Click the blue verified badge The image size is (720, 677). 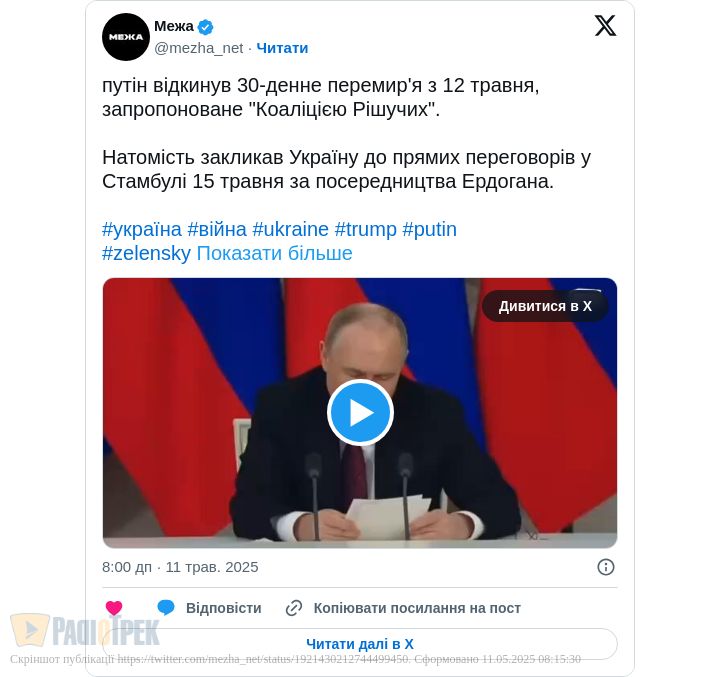click(205, 28)
